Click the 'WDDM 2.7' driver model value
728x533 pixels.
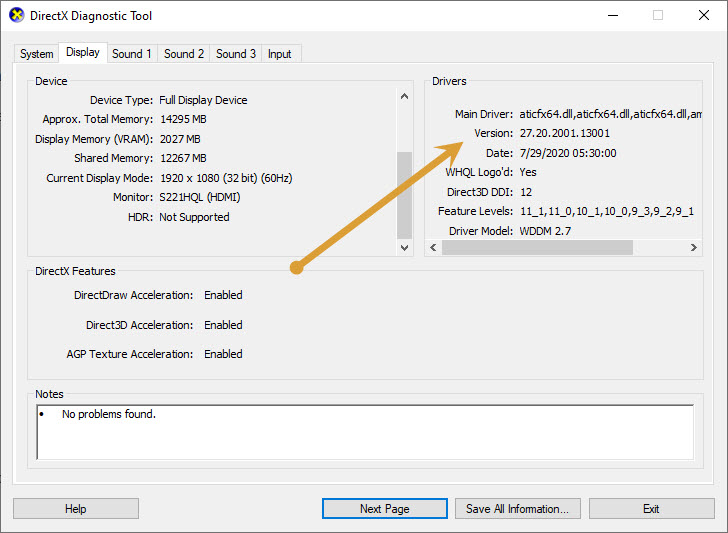545,231
